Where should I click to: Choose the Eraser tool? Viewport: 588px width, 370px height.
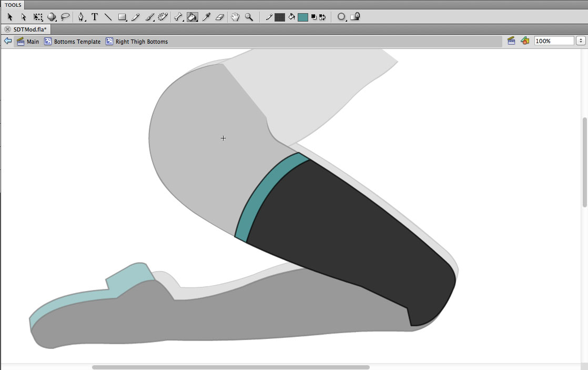pyautogui.click(x=220, y=17)
